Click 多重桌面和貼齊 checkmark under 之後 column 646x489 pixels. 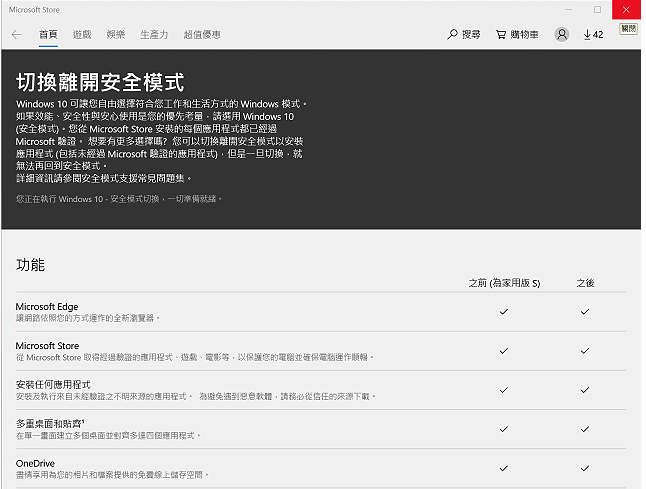585,429
